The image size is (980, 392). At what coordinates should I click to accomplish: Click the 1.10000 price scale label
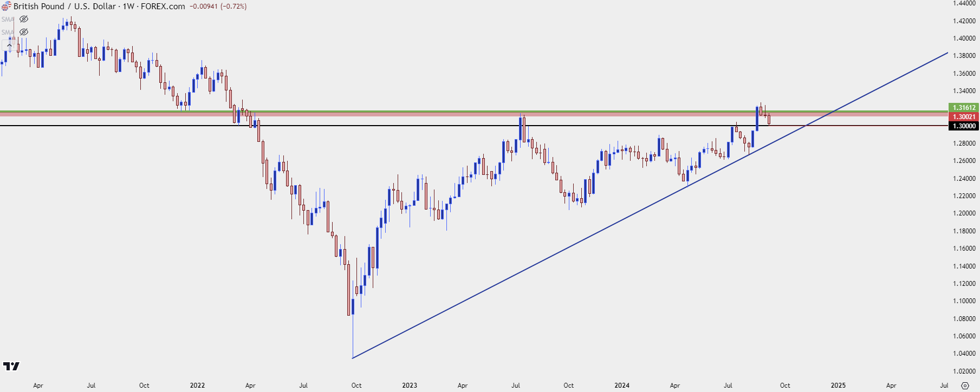(964, 301)
